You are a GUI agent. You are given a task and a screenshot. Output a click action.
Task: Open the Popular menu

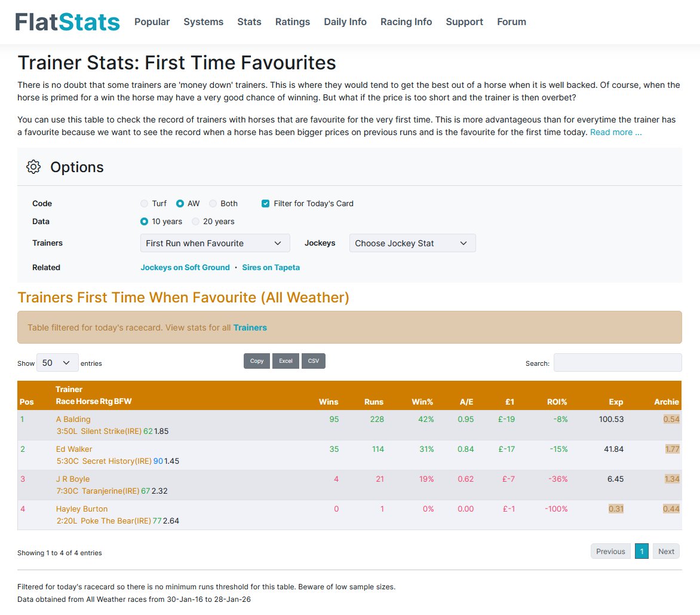pyautogui.click(x=152, y=22)
